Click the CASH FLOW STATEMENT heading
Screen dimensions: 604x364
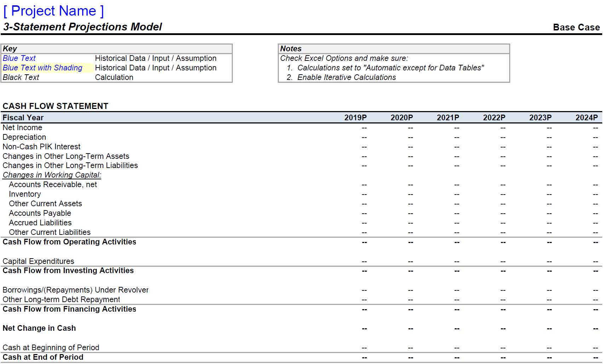pyautogui.click(x=56, y=106)
